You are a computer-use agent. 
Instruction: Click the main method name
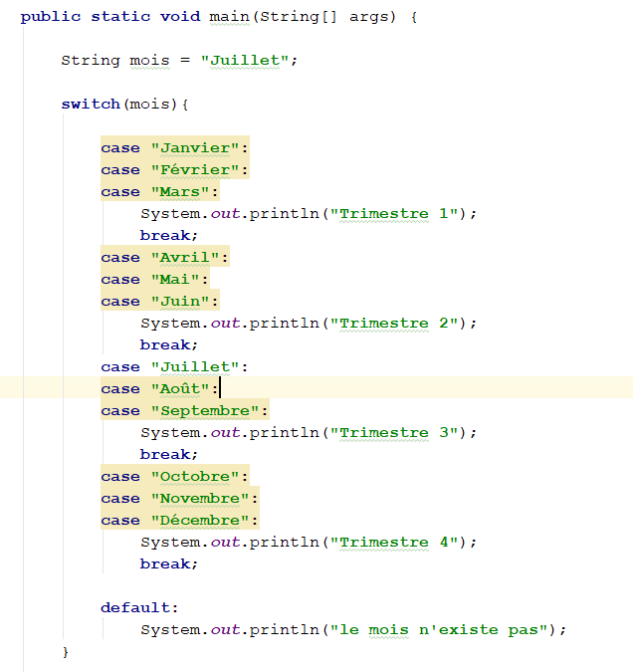coord(229,17)
